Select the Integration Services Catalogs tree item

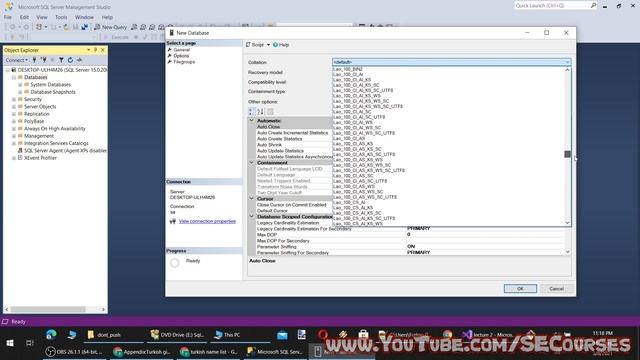pyautogui.click(x=56, y=143)
